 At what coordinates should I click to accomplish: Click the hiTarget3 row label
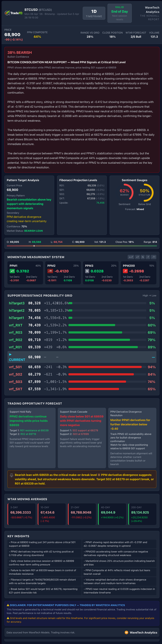(x=17, y=303)
